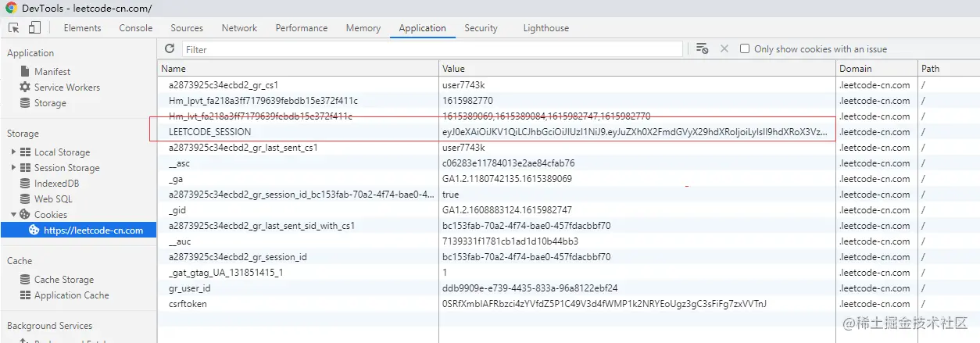Click the Storage database icon under Application

coord(25,102)
